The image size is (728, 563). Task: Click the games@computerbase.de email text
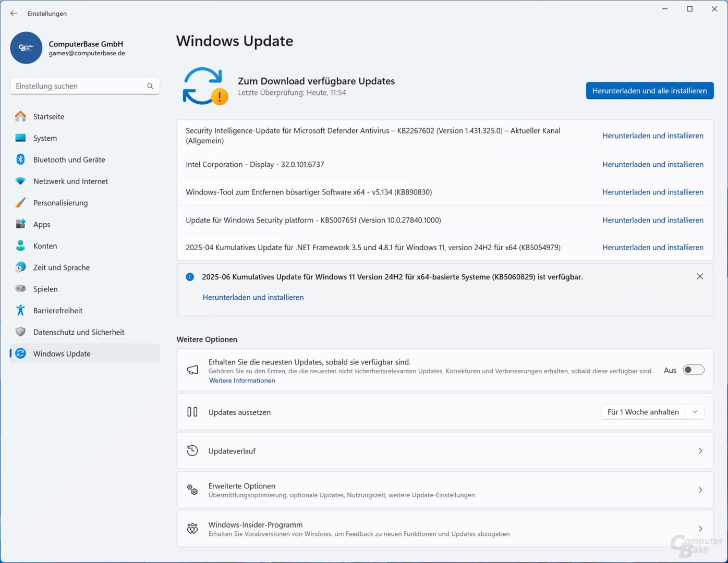click(87, 53)
